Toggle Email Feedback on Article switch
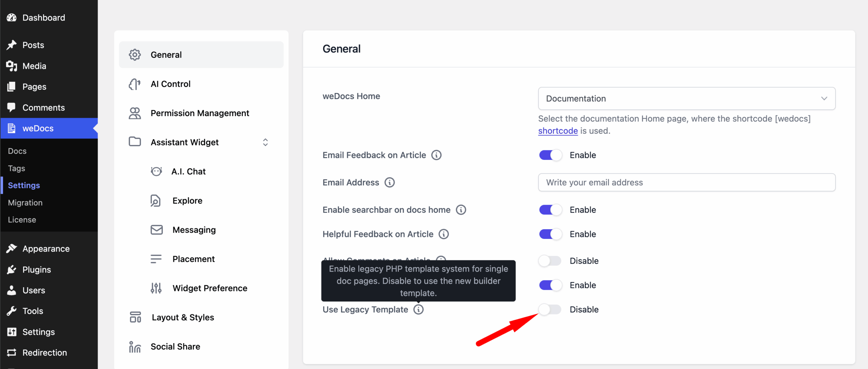868x369 pixels. pyautogui.click(x=550, y=155)
